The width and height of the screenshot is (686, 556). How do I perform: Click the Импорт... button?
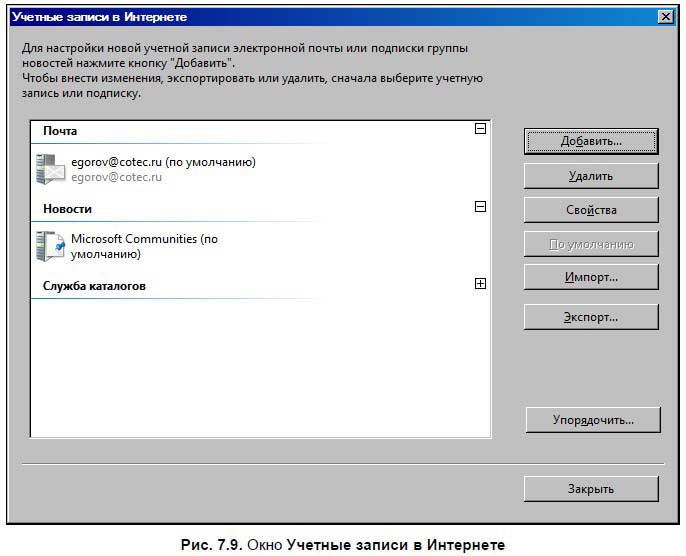coord(591,277)
